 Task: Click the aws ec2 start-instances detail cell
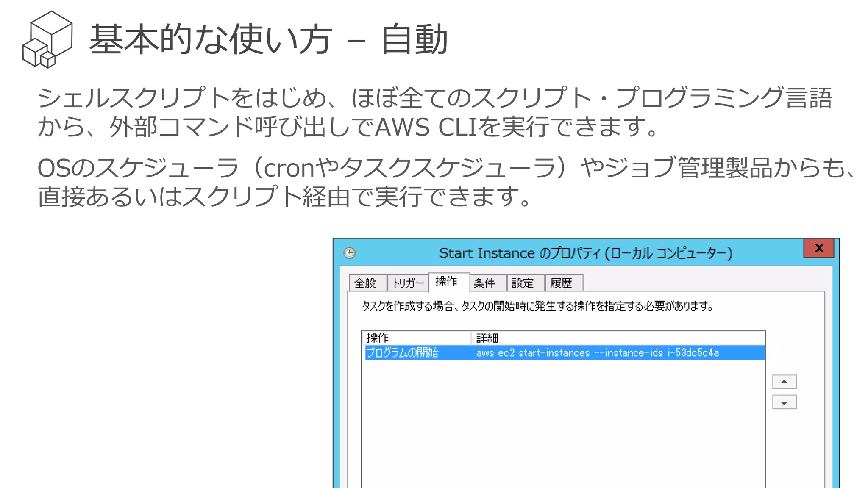[598, 352]
